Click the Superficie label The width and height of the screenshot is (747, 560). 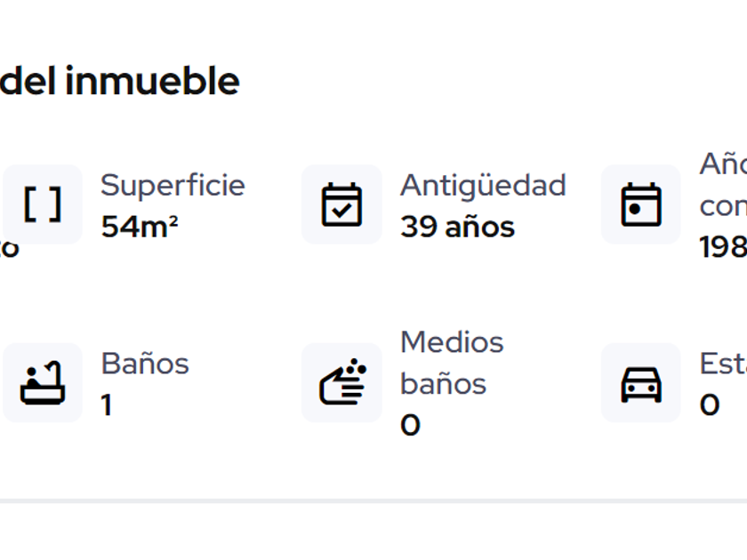coord(173,185)
